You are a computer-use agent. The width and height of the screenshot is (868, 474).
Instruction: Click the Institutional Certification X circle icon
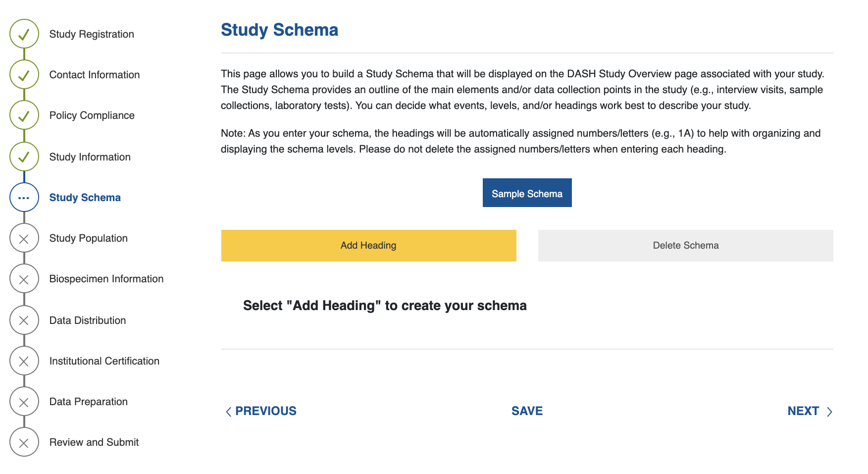click(x=24, y=361)
